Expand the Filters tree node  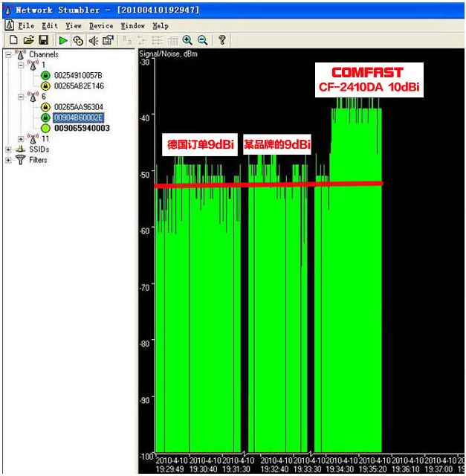(x=8, y=160)
